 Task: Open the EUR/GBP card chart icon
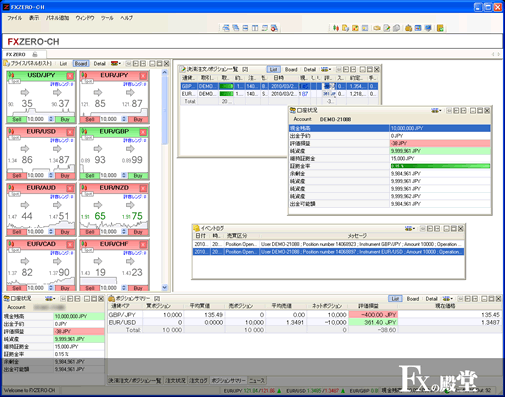[84, 132]
